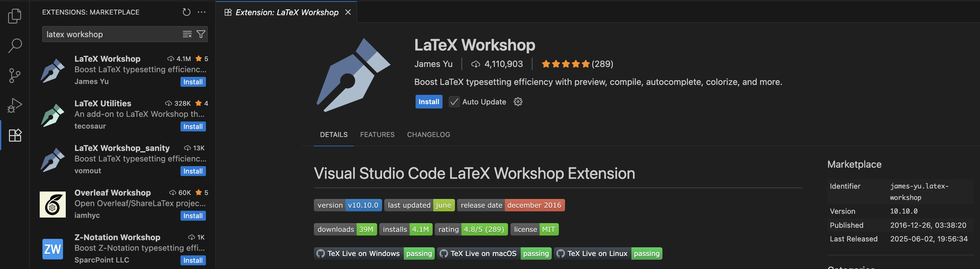This screenshot has width=980, height=269.
Task: Switch to the FEATURES tab
Action: tap(377, 134)
